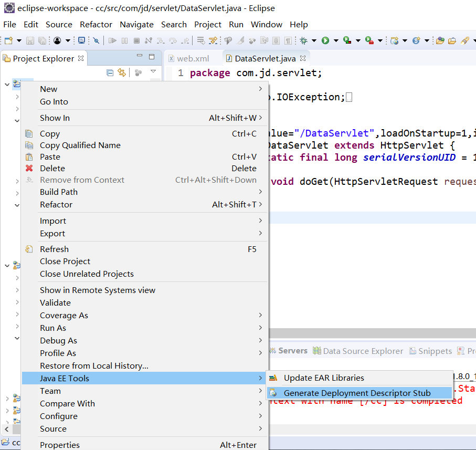Click the green Run play icon
Screen dimensions: 476x450
pos(325,40)
